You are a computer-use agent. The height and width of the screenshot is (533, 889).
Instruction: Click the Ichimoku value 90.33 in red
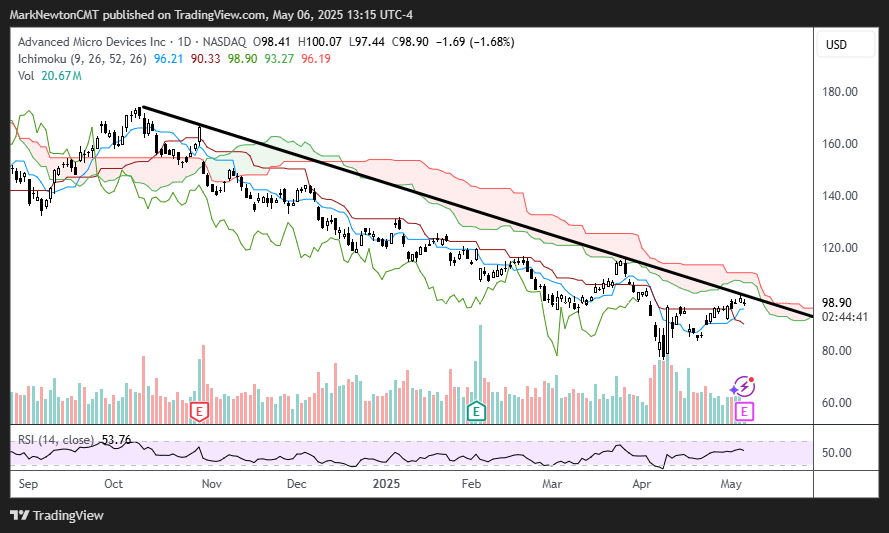pos(205,59)
